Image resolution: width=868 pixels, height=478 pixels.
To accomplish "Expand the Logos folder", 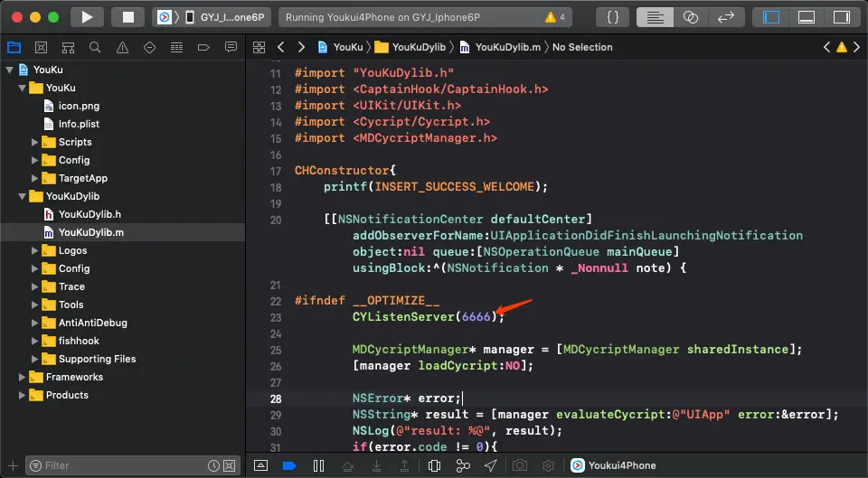I will (x=35, y=250).
